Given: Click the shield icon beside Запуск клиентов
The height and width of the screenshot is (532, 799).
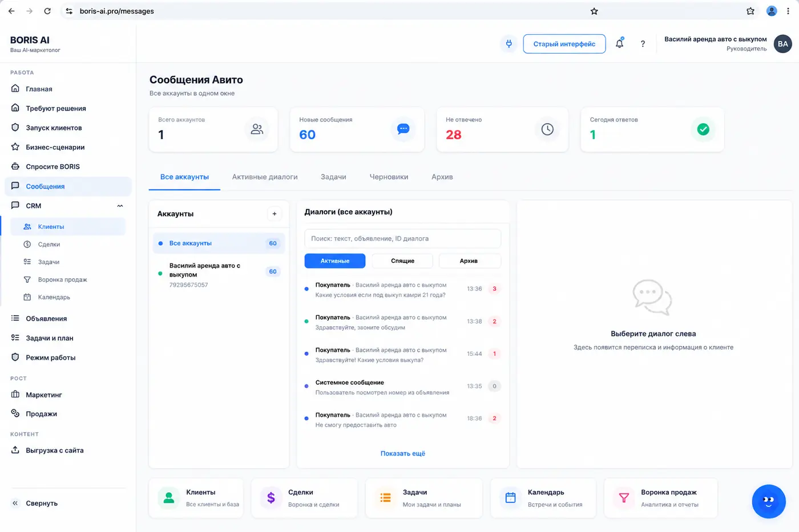Looking at the screenshot, I should (15, 127).
